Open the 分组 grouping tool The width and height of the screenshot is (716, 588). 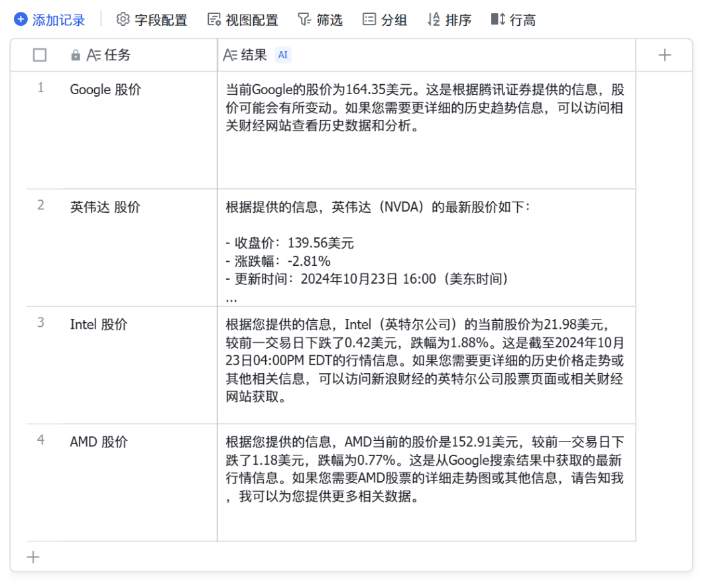point(385,20)
